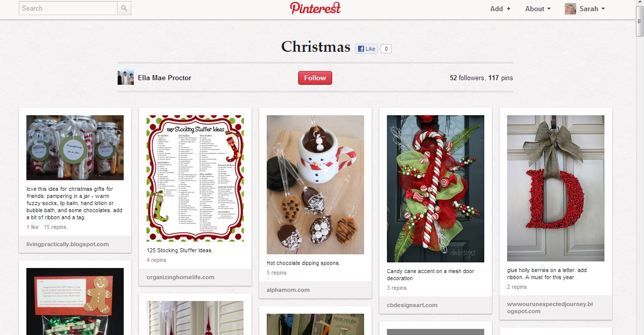
Task: Click the Pinterest logo
Action: point(315,8)
